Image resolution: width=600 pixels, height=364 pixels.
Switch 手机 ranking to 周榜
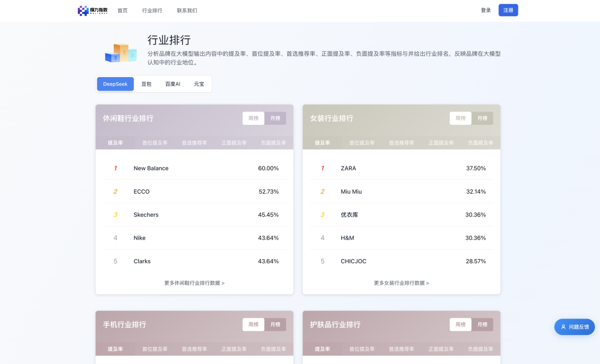[253, 325]
